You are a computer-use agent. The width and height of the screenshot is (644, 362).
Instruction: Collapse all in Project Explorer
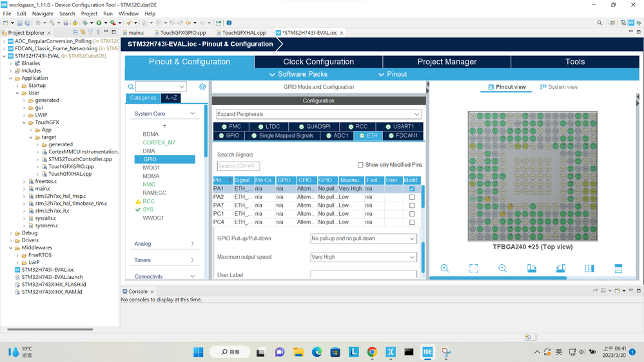pos(75,32)
